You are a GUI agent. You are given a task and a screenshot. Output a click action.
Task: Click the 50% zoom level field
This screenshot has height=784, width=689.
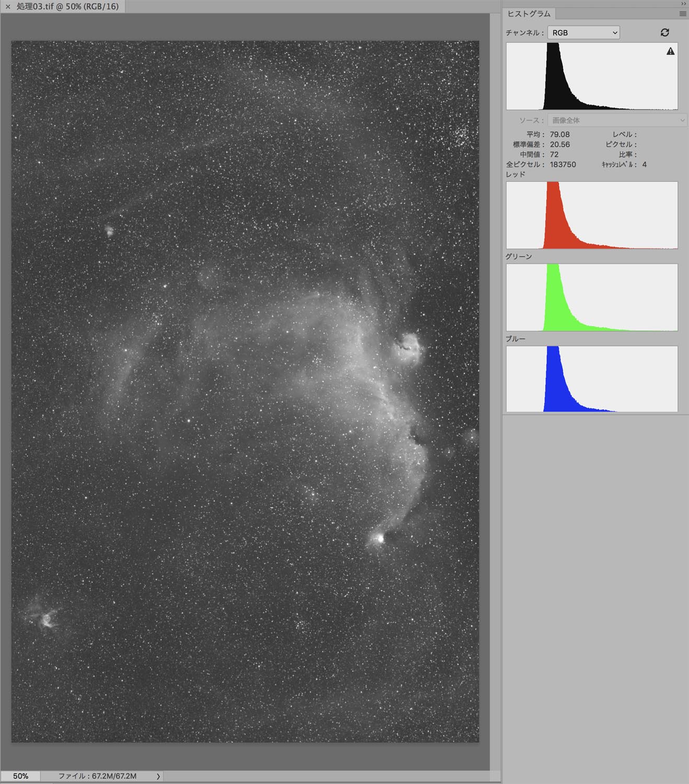coord(20,776)
